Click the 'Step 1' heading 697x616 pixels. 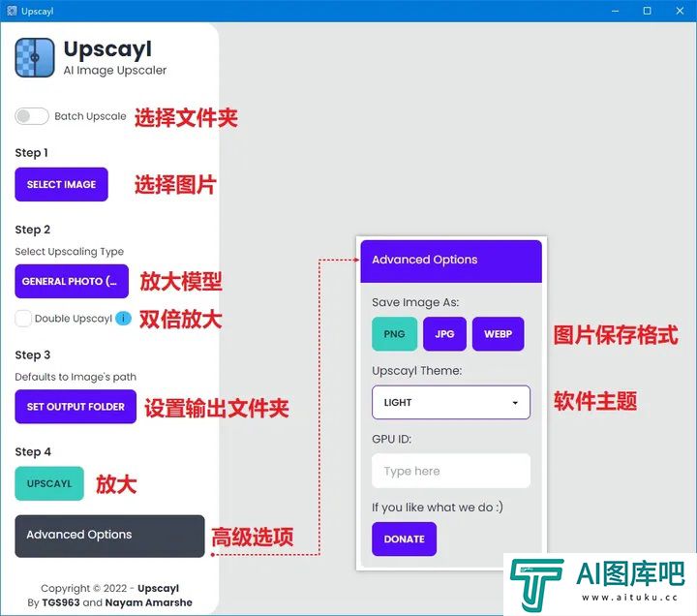pos(31,153)
